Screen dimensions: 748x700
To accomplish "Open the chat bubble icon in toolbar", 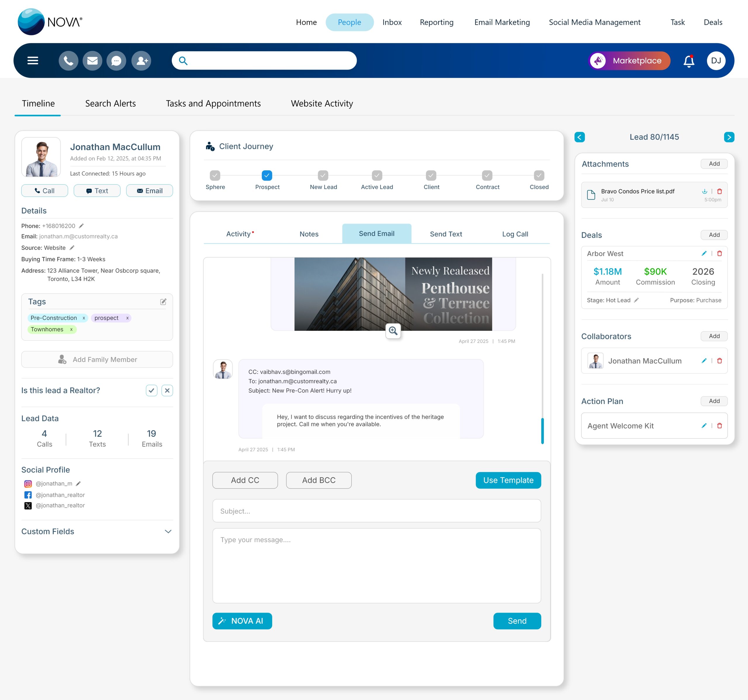I will click(x=116, y=60).
